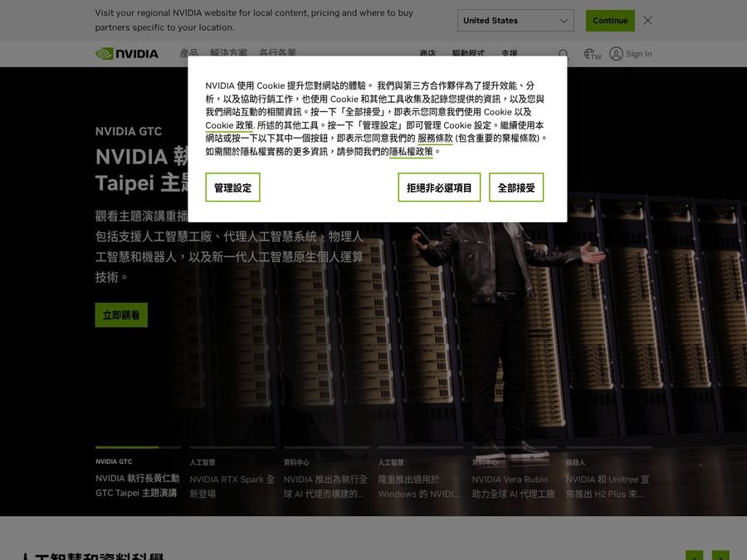Open the 解決方案 navigation menu
This screenshot has height=560, width=747.
click(x=229, y=53)
